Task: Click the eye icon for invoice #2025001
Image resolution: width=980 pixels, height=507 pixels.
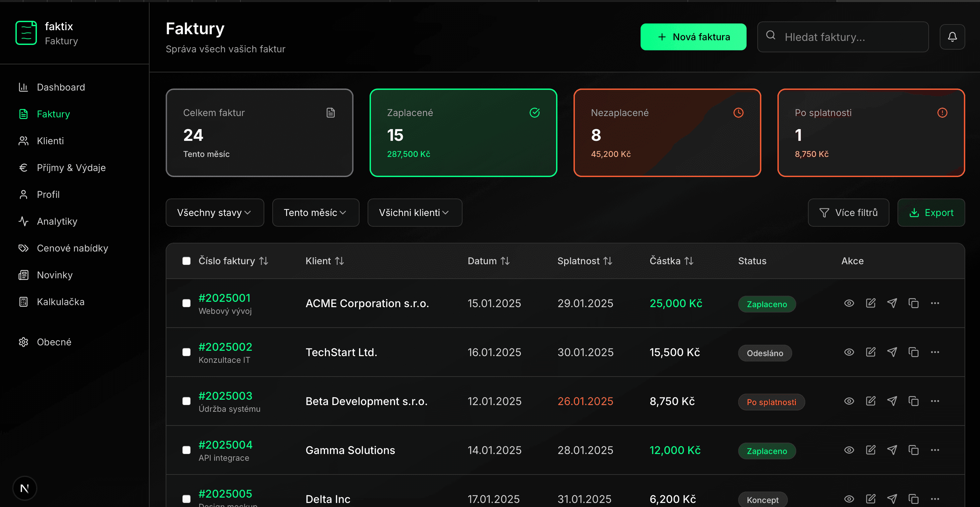Action: click(849, 303)
